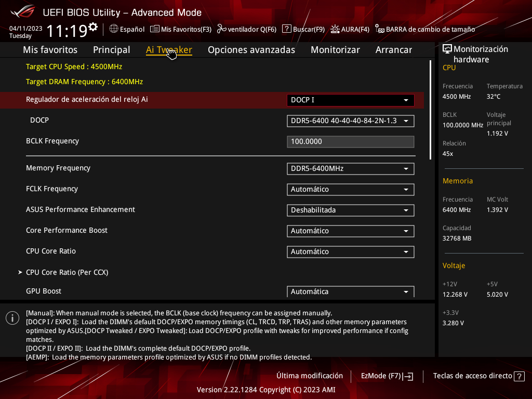This screenshot has height=399, width=532.
Task: Click the 12.268 V reading
Action: tap(455, 295)
